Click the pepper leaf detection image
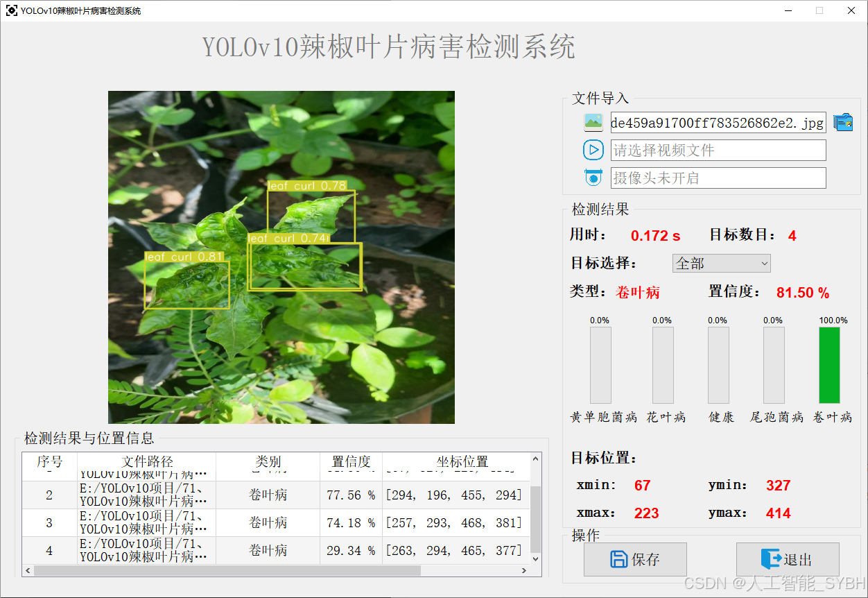This screenshot has height=598, width=868. (x=281, y=257)
